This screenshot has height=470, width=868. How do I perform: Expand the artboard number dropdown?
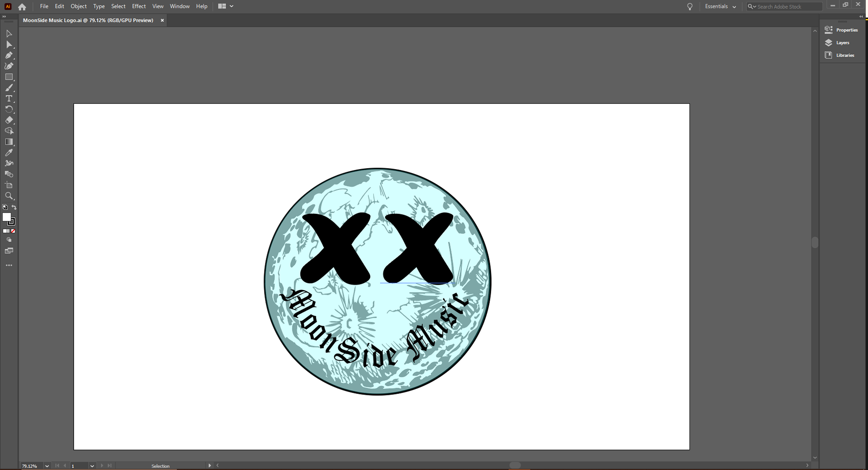(92, 466)
